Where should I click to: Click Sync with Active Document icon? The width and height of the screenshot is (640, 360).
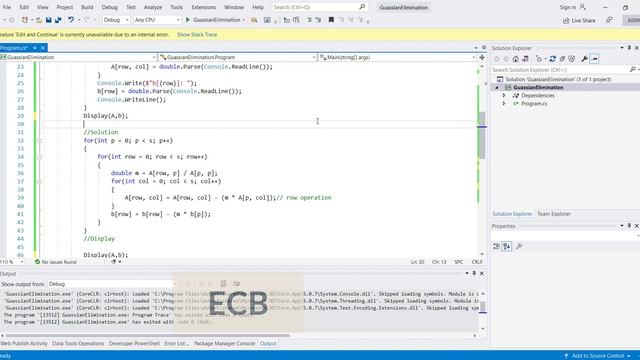pos(552,59)
